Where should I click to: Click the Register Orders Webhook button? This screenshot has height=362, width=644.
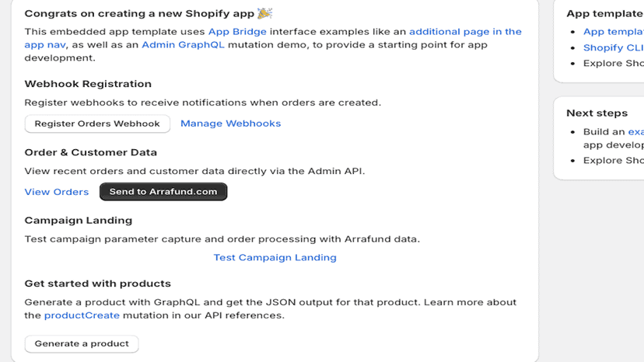[97, 124]
